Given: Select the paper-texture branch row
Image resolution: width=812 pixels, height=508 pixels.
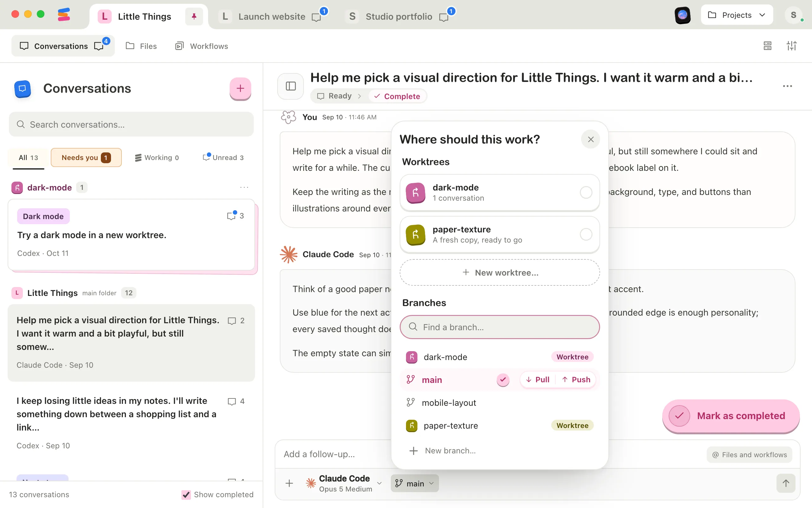Looking at the screenshot, I should [x=500, y=425].
